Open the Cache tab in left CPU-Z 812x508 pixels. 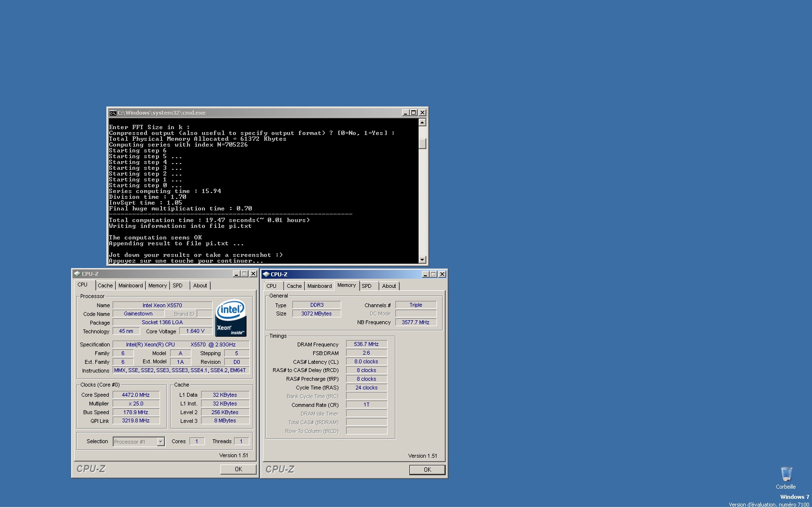[105, 285]
